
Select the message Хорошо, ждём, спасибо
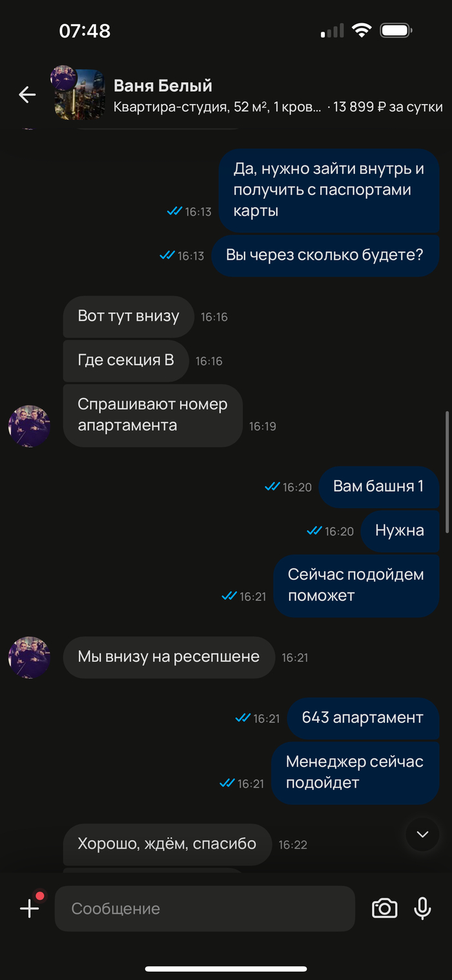pyautogui.click(x=167, y=844)
